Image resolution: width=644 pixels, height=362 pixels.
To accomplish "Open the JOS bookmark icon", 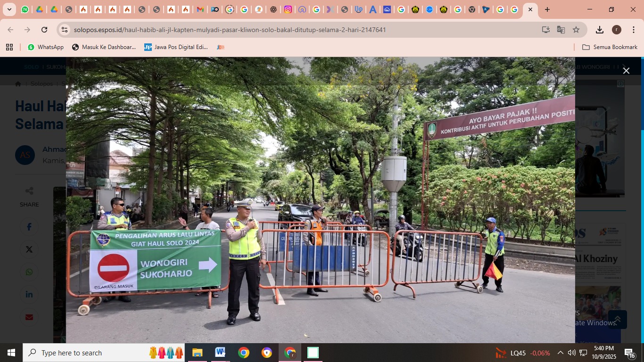I will [x=220, y=47].
